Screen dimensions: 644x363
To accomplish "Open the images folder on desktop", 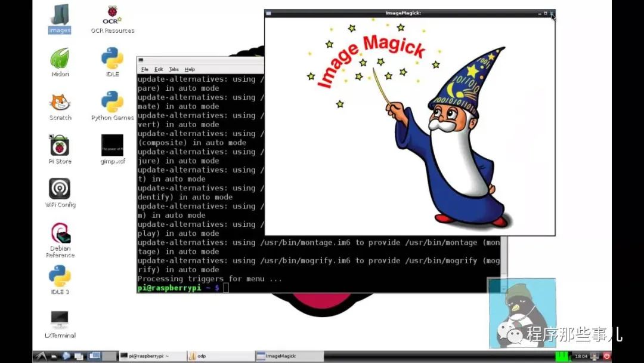I will tap(60, 19).
